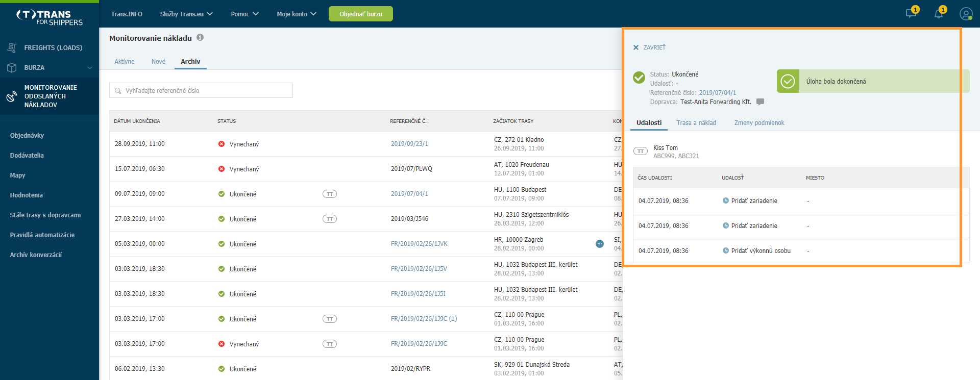Open Hodnotenia in sidebar
The height and width of the screenshot is (380, 980).
[27, 195]
